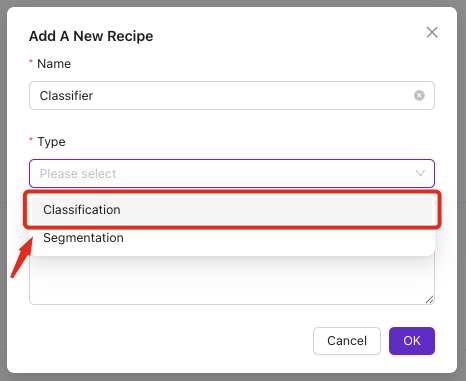Click the text area resize handle
The width and height of the screenshot is (466, 381).
tap(429, 300)
